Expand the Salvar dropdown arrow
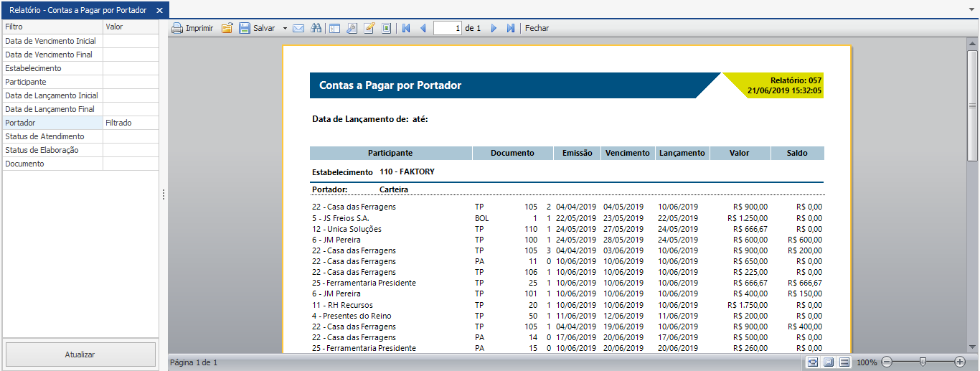 coord(285,29)
